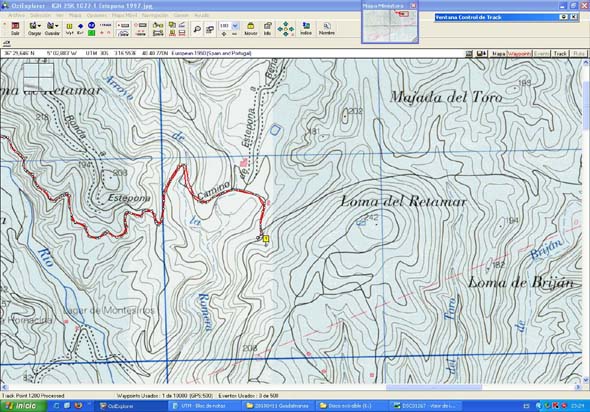Toggle the Evento button on the position bar
Viewport: 590px width, 412px height.
tap(541, 54)
